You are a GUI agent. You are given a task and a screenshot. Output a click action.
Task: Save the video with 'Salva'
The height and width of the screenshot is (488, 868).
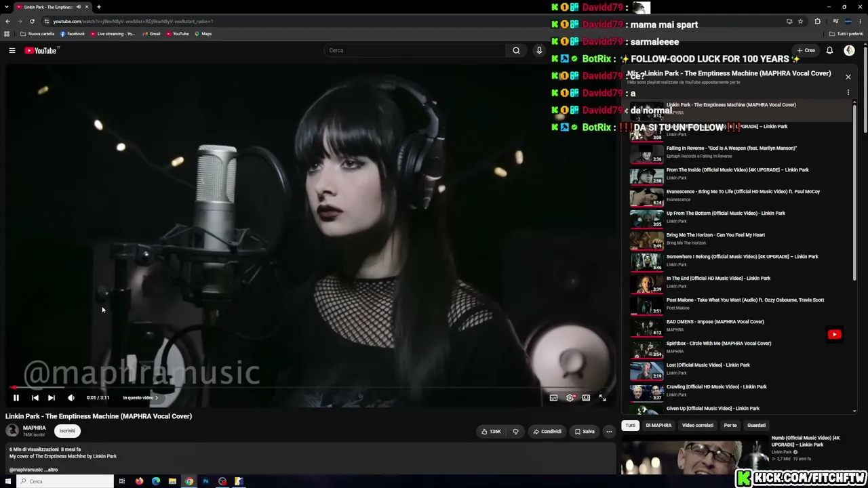coord(585,432)
